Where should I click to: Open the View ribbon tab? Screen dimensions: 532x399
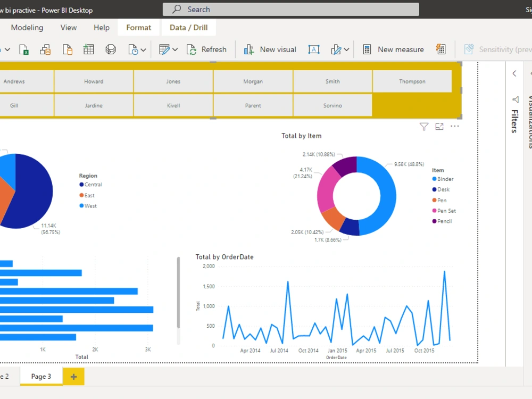[x=69, y=28]
